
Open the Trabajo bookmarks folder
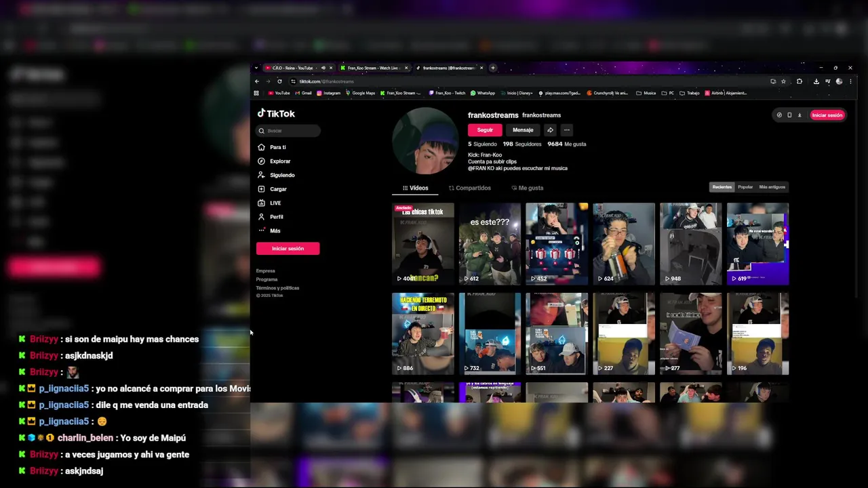click(x=689, y=93)
